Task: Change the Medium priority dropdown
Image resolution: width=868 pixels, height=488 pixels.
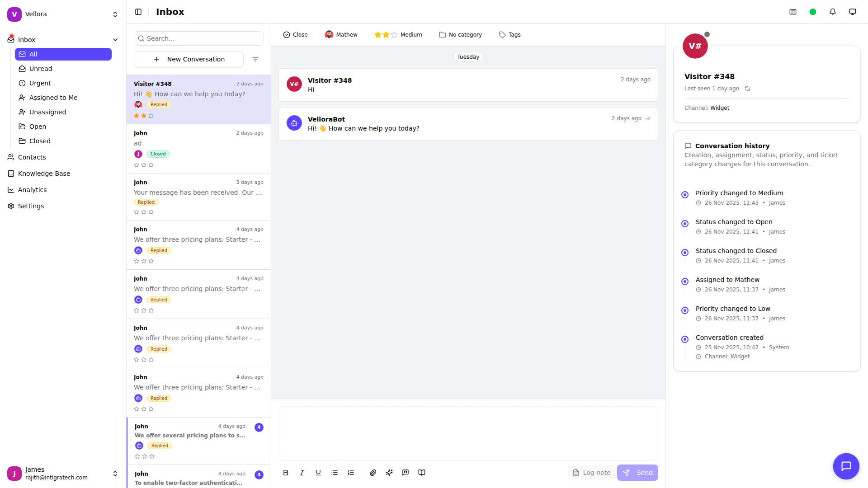Action: [398, 35]
